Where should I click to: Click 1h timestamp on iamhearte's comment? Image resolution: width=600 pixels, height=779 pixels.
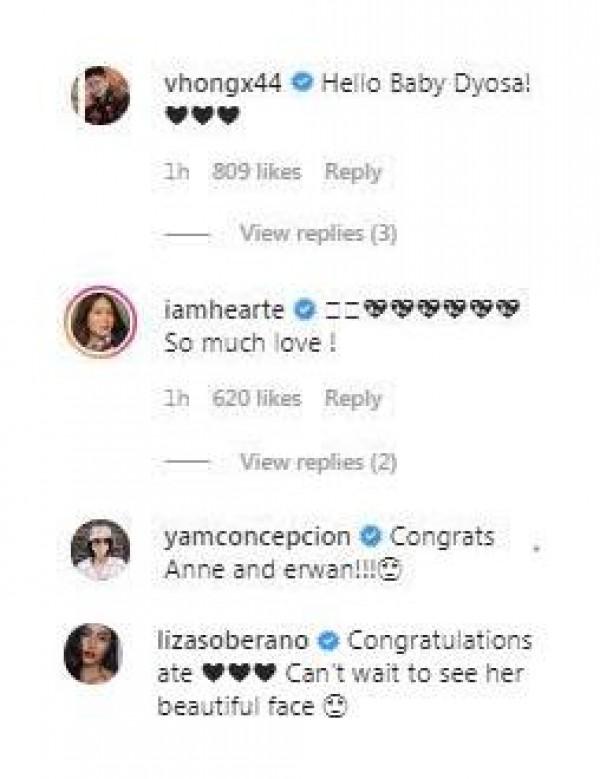[175, 399]
